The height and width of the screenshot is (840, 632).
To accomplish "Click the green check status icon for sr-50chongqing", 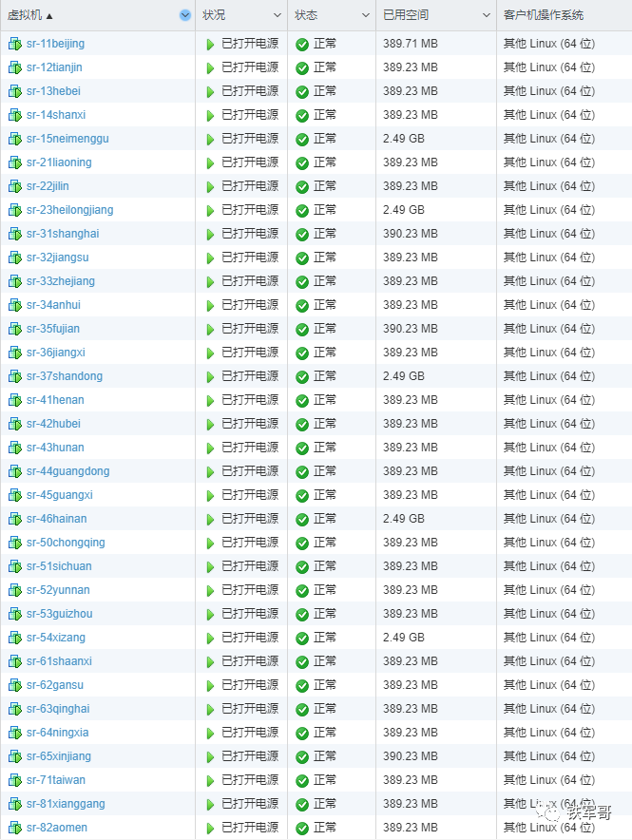I will pos(302,544).
